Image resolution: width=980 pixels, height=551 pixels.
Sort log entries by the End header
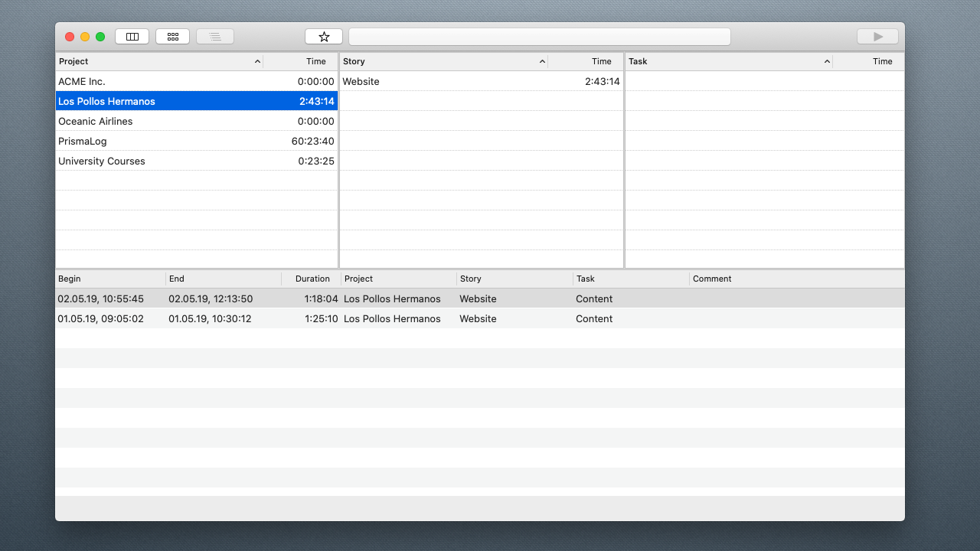(x=224, y=279)
